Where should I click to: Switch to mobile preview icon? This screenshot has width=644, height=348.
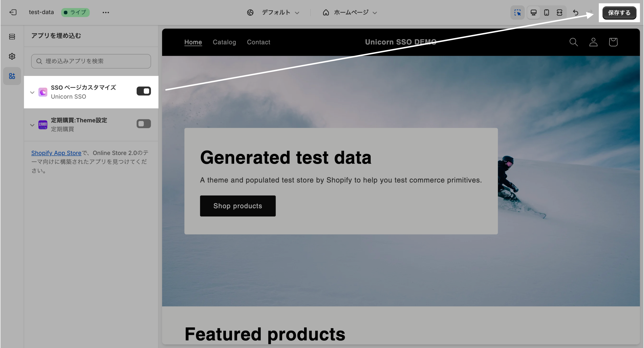[x=547, y=12]
